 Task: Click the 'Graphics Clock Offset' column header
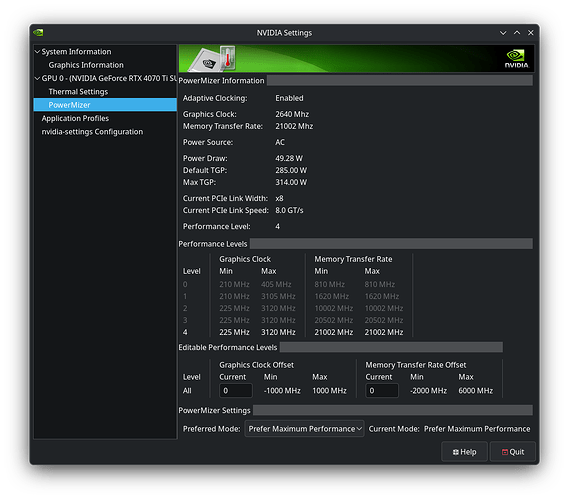(x=256, y=365)
